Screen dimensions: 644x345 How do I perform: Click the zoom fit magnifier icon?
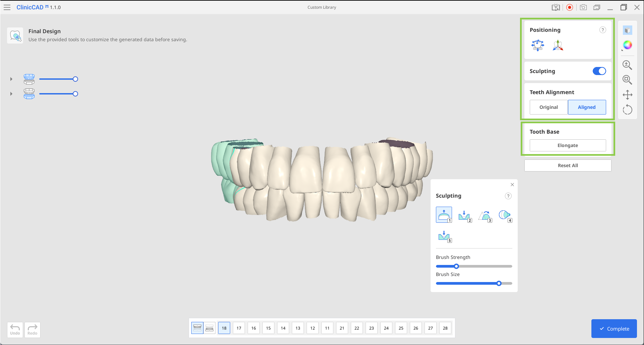pyautogui.click(x=627, y=80)
